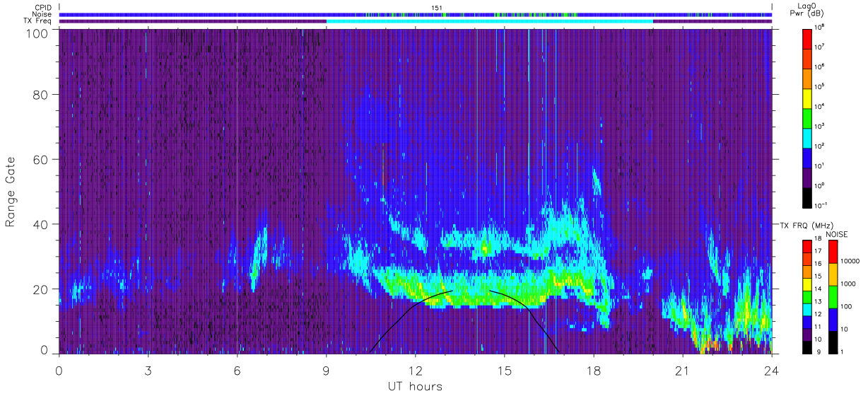Click the 15 tick on UT hours axis

point(504,370)
